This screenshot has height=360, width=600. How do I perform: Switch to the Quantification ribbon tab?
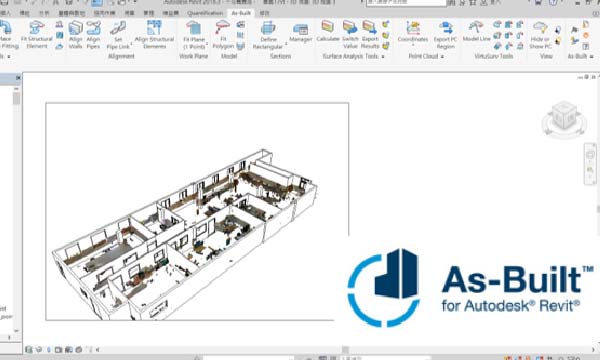pyautogui.click(x=205, y=13)
